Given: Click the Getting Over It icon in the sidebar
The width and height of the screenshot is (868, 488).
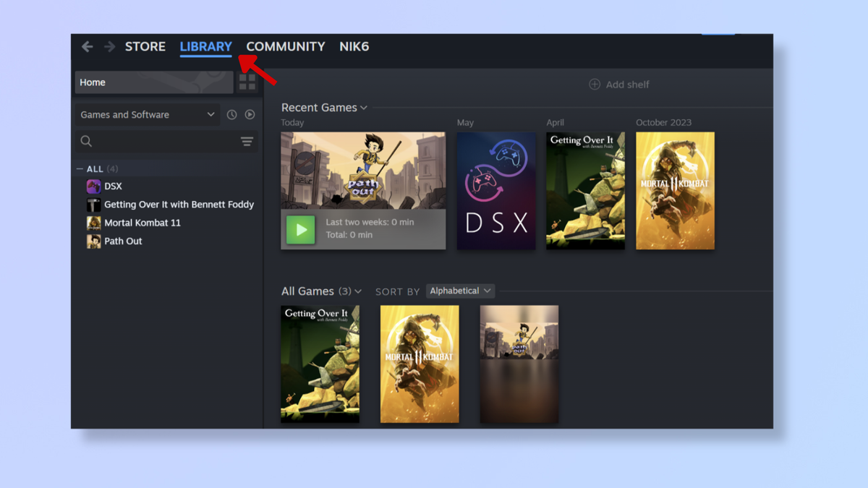Looking at the screenshot, I should pos(94,204).
